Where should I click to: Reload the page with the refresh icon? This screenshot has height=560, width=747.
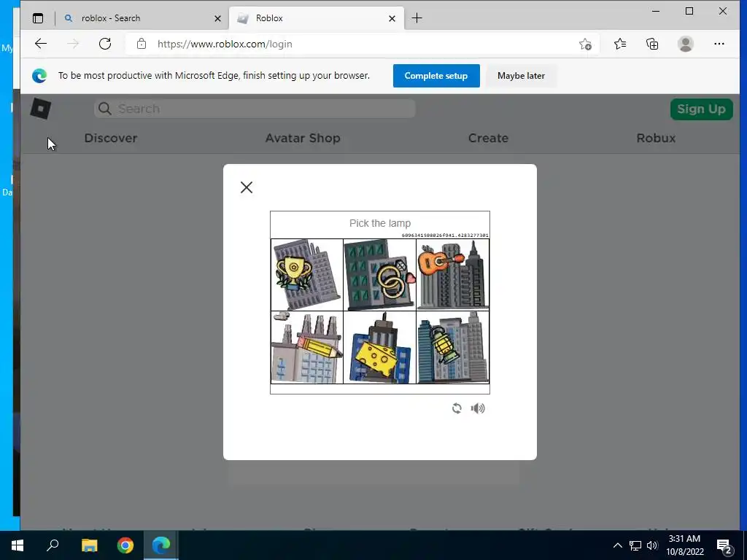(x=105, y=44)
